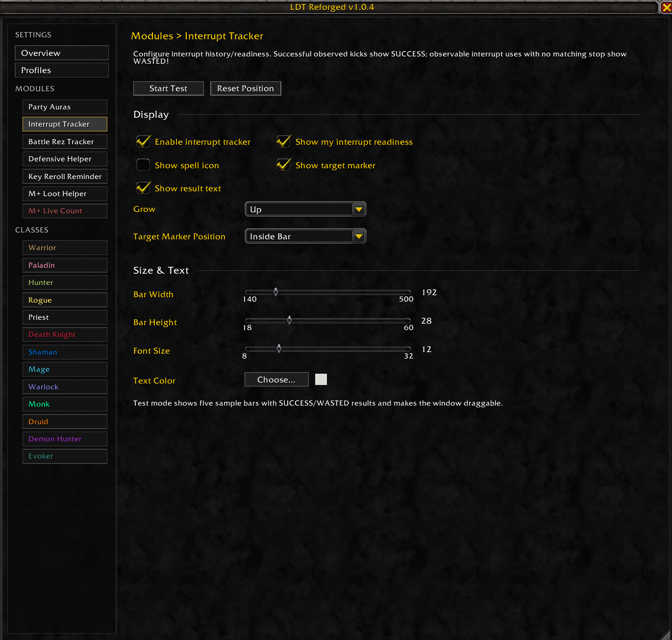
Task: Toggle Show my interrupt readiness
Action: tap(284, 142)
